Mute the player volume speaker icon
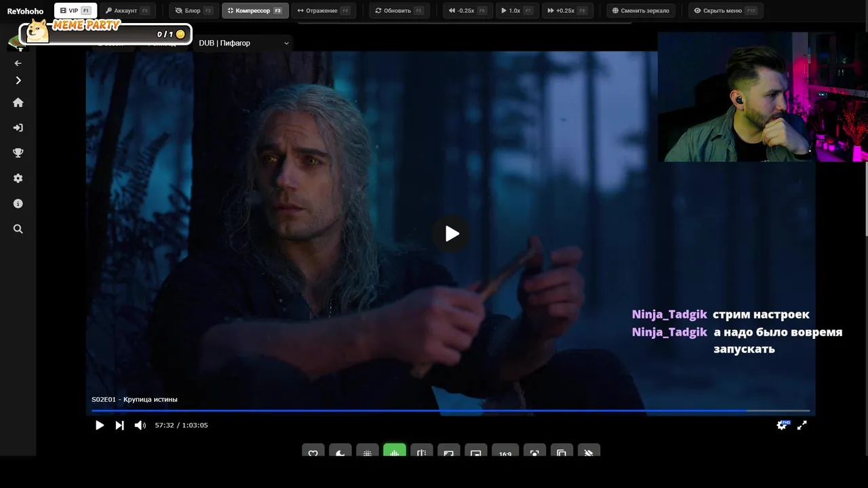The width and height of the screenshot is (868, 488). (140, 425)
